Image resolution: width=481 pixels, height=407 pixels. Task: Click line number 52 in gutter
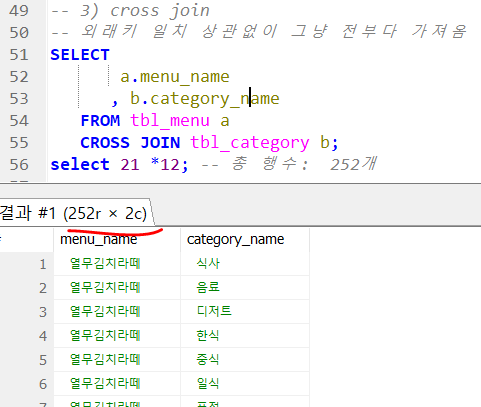click(x=19, y=77)
